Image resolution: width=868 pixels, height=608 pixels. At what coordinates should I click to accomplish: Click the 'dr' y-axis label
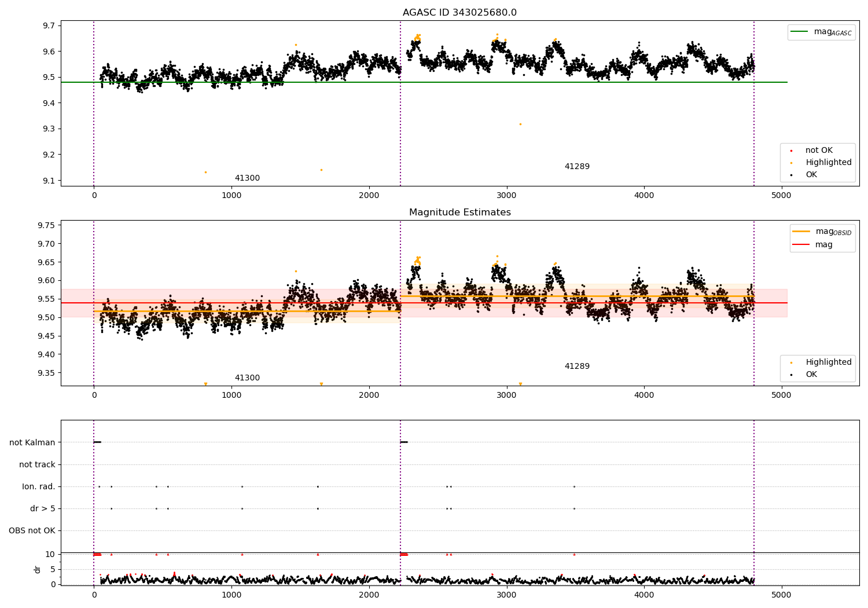[38, 569]
